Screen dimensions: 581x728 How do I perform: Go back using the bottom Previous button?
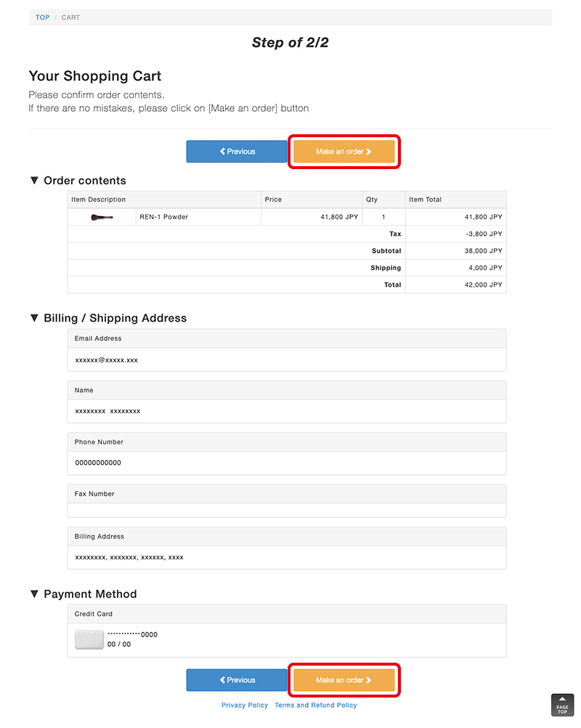click(x=237, y=680)
